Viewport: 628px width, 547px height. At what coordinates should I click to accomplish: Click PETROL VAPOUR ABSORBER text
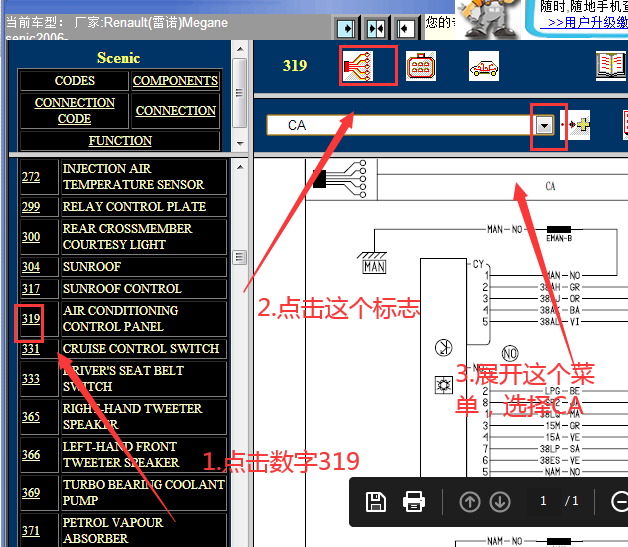(113, 531)
